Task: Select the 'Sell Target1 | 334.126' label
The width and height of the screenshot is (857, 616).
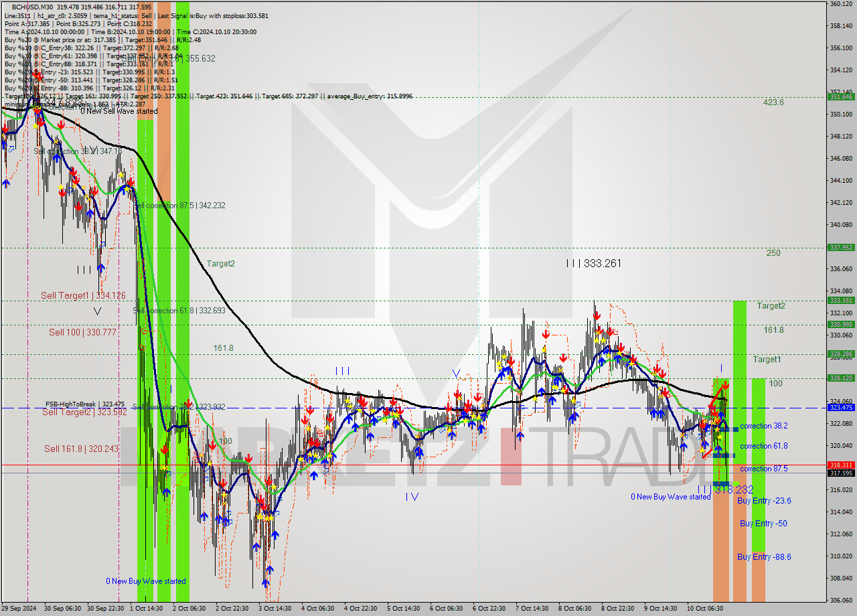Action: pyautogui.click(x=83, y=295)
